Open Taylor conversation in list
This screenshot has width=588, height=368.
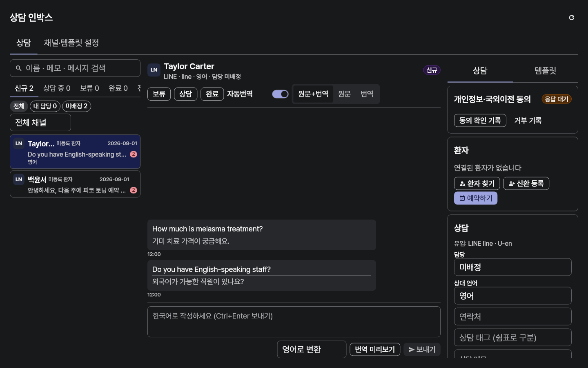(75, 152)
